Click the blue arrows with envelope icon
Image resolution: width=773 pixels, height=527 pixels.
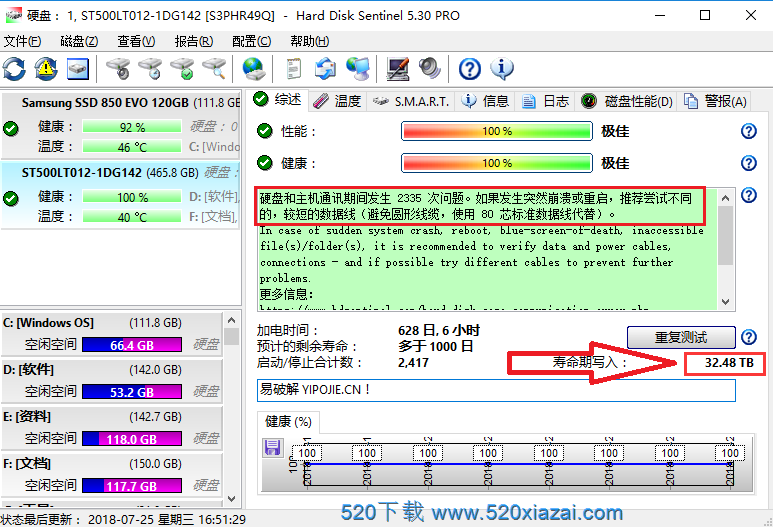click(325, 69)
